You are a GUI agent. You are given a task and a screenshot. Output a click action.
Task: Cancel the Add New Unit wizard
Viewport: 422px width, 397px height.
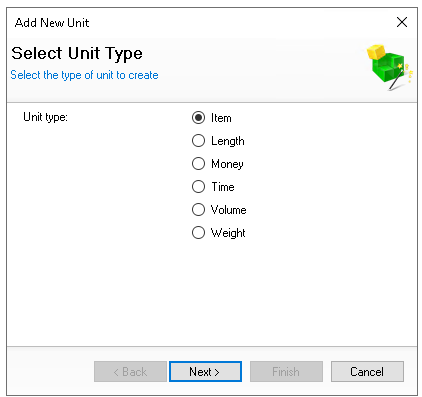(367, 371)
